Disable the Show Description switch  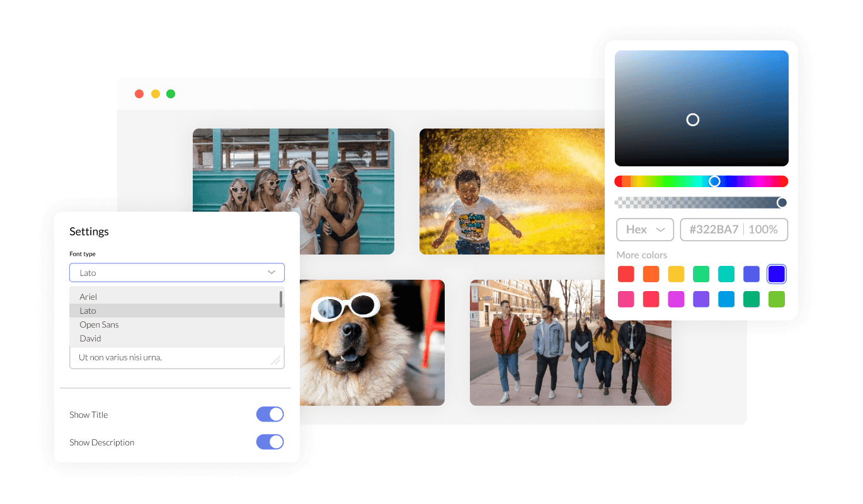tap(270, 442)
